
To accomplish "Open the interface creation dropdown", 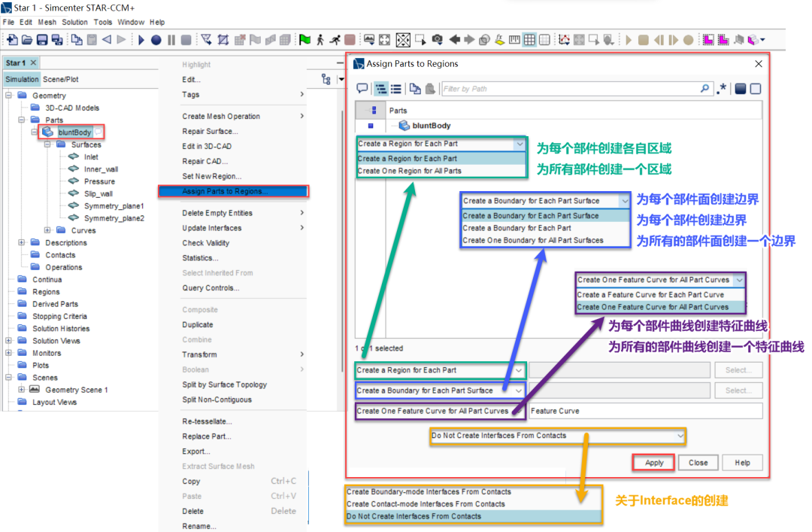I will click(558, 436).
